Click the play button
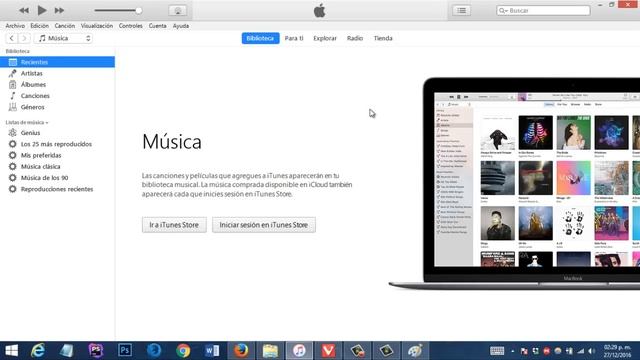This screenshot has height=360, width=640. click(x=42, y=10)
